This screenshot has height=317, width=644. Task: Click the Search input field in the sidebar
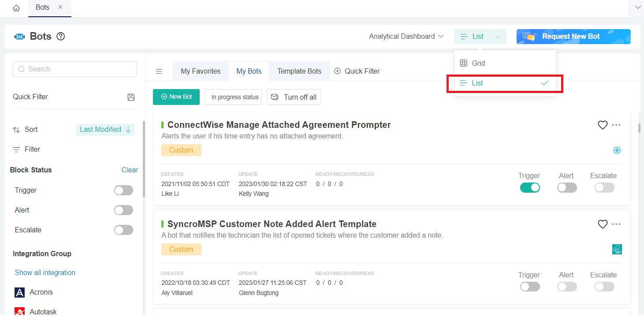(75, 69)
